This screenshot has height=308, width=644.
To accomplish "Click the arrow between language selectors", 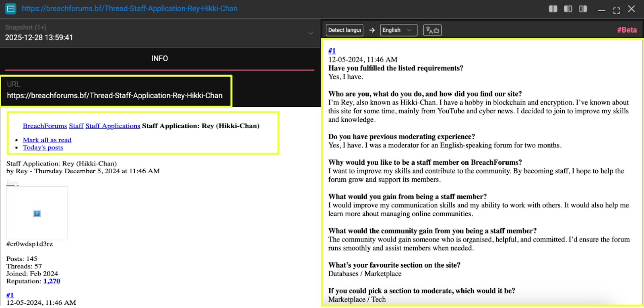I will [x=372, y=30].
